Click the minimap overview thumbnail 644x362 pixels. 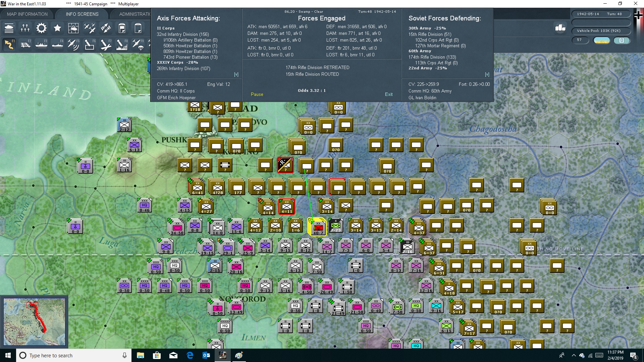[x=34, y=322]
